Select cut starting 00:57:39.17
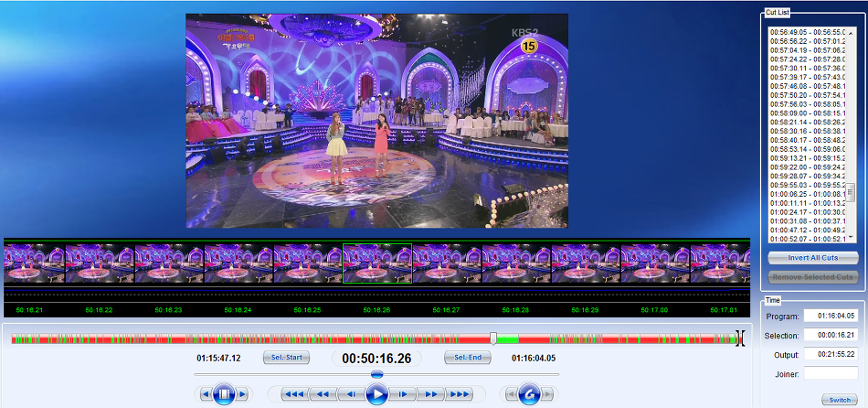The image size is (868, 408). 807,77
